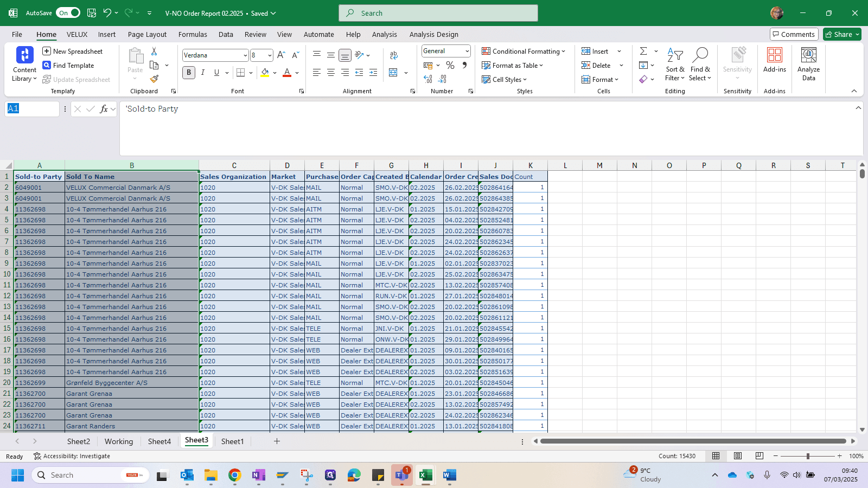Toggle Italic formatting
Screen dimensions: 868x488
203,73
